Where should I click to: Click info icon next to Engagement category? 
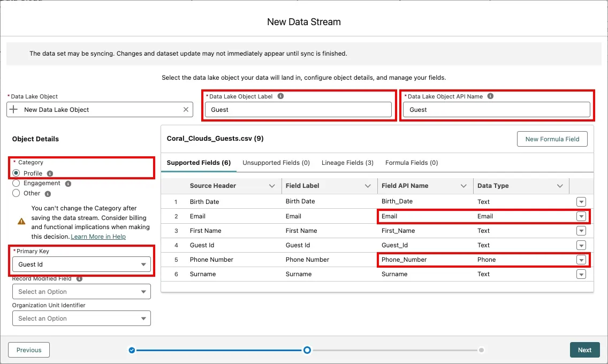click(x=68, y=184)
